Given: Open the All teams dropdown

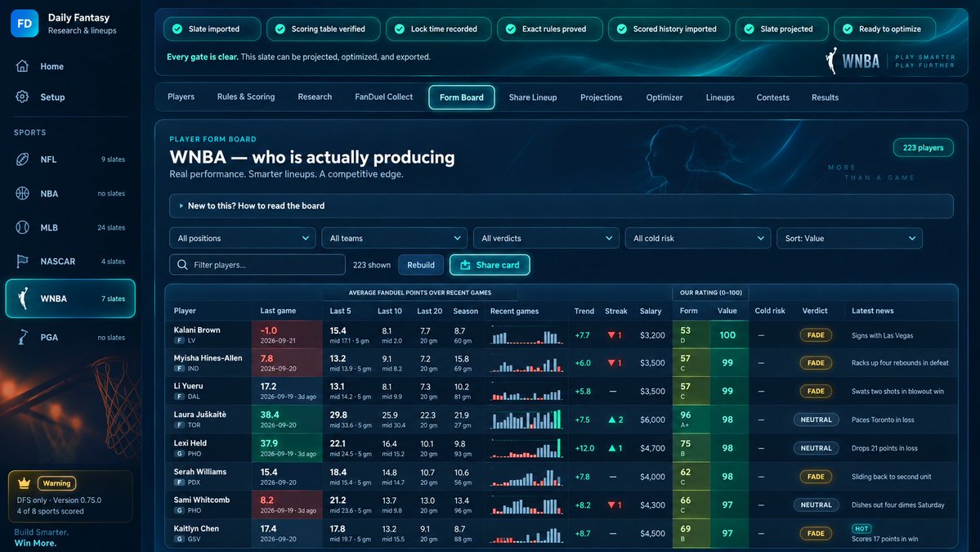Looking at the screenshot, I should click(395, 238).
